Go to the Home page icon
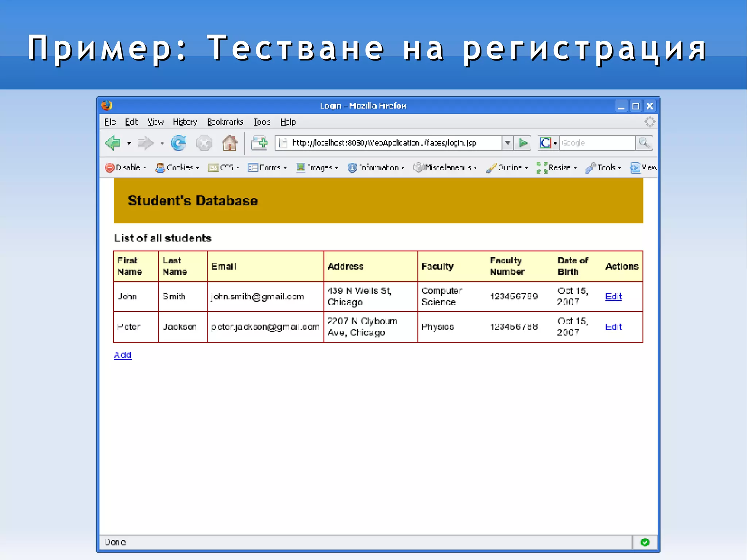The image size is (747, 560). point(230,143)
